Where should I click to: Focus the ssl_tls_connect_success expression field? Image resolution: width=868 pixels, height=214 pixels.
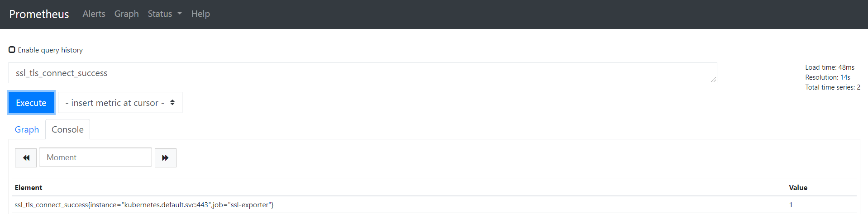point(363,73)
